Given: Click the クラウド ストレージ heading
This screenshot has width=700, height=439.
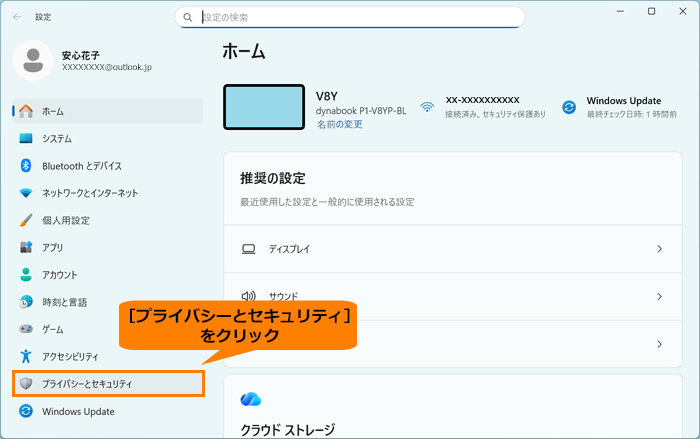Looking at the screenshot, I should [288, 430].
